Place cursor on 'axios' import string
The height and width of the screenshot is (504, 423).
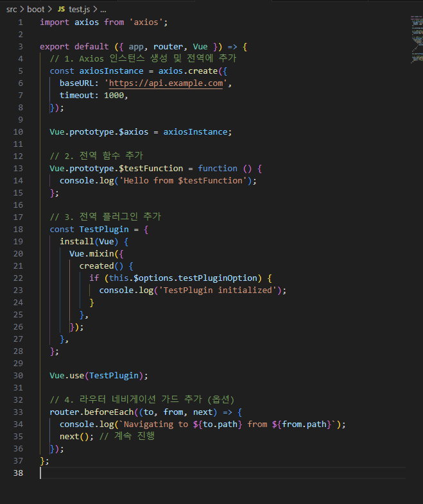coord(146,22)
